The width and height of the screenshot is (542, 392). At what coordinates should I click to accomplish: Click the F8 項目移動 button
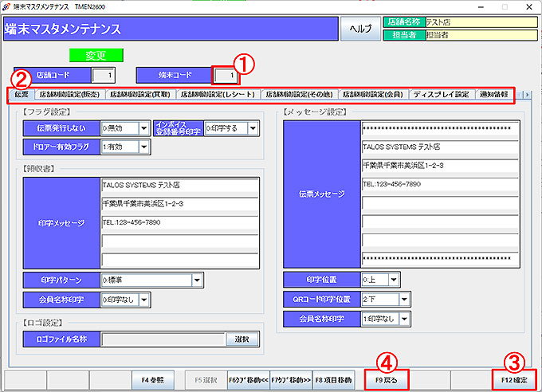point(333,380)
